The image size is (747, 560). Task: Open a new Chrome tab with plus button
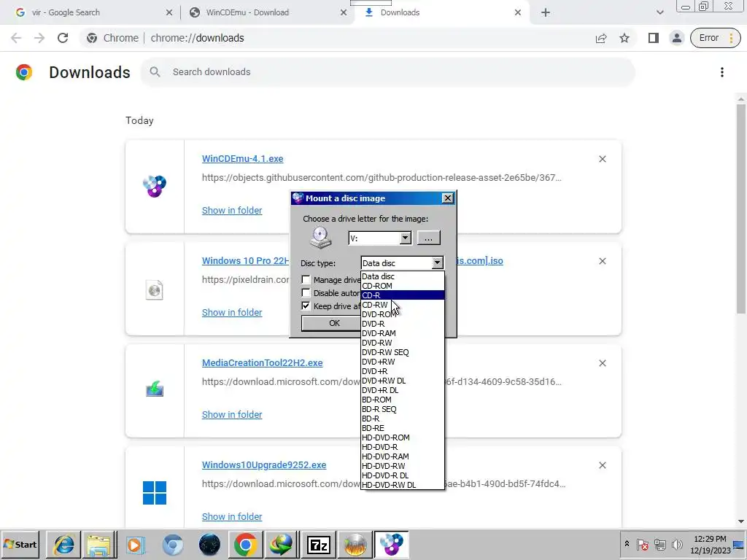546,12
